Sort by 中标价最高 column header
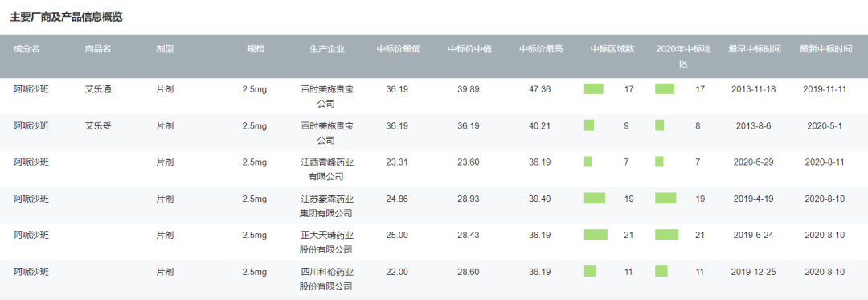This screenshot has width=868, height=300. coord(541,49)
